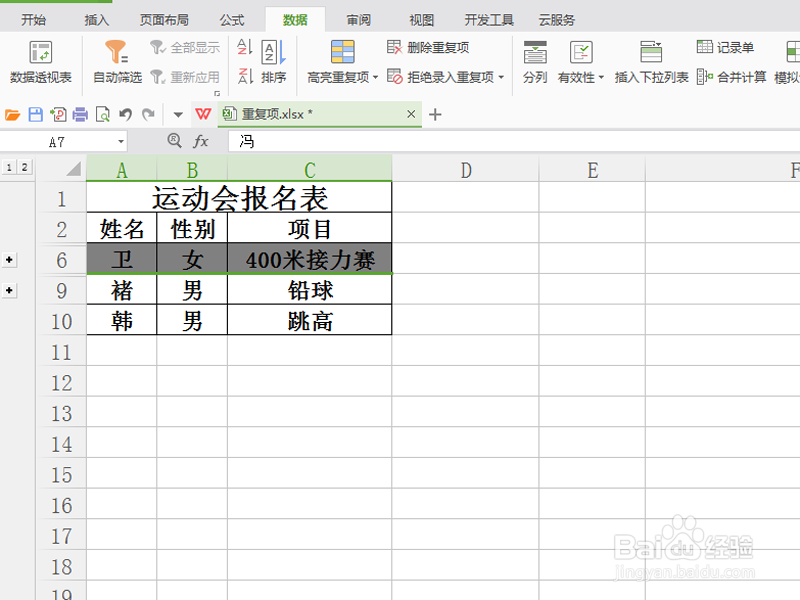The height and width of the screenshot is (600, 800).
Task: Select the header cell 项目
Action: (310, 229)
